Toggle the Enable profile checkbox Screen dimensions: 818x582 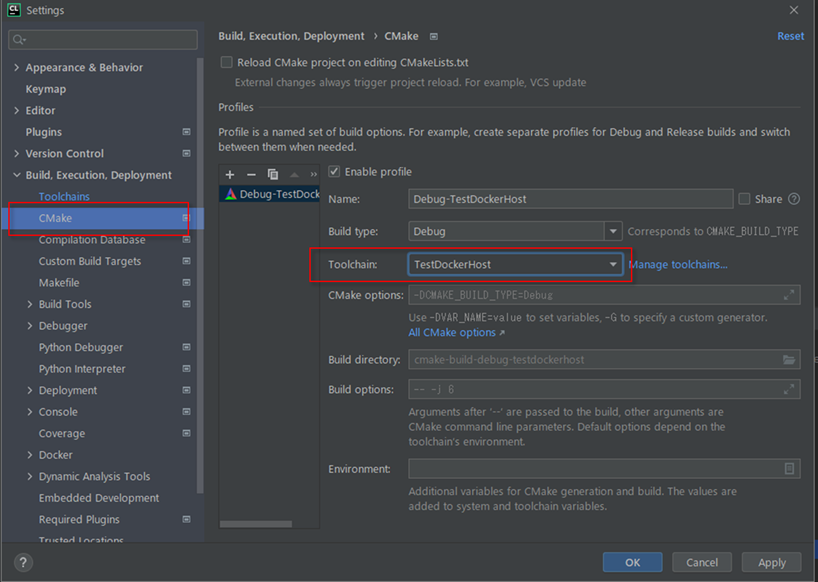[334, 172]
